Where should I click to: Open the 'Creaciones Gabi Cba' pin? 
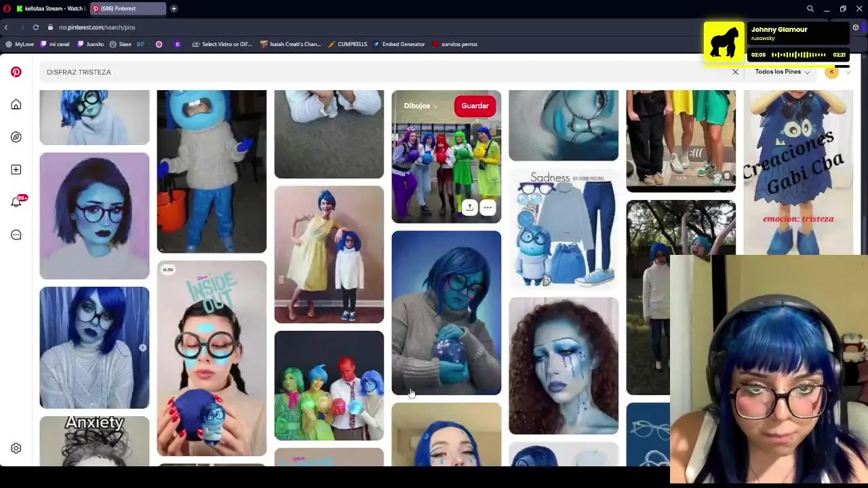[x=798, y=172]
